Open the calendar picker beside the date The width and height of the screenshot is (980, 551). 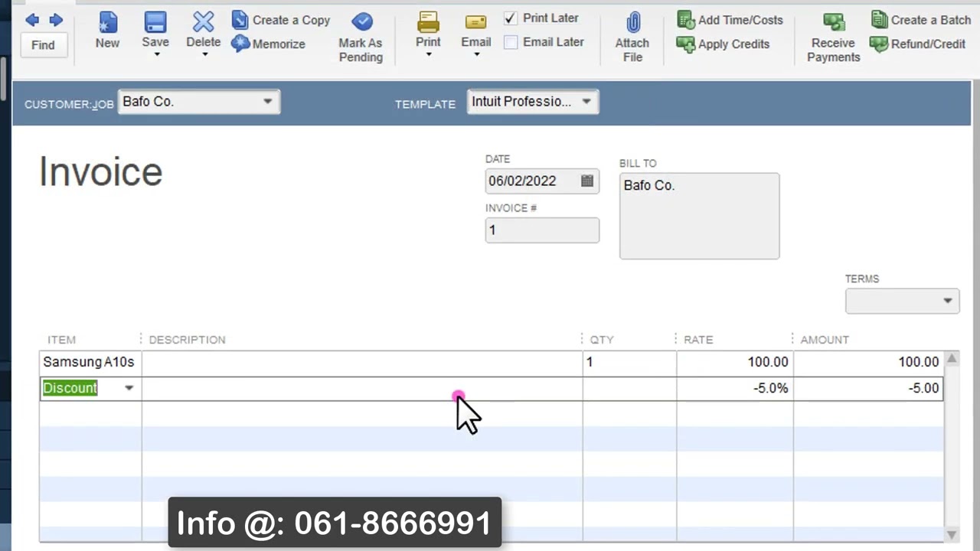click(587, 181)
